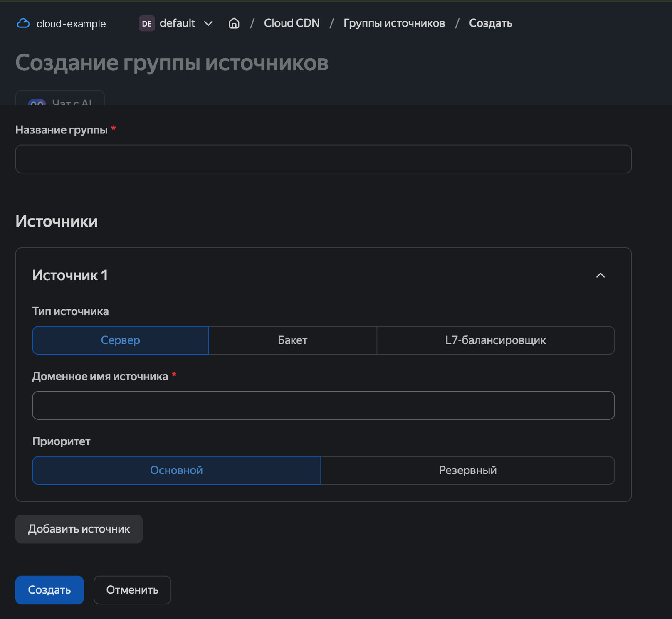Expand the default folder dropdown chevron
Screen dimensions: 672x619
(x=208, y=24)
